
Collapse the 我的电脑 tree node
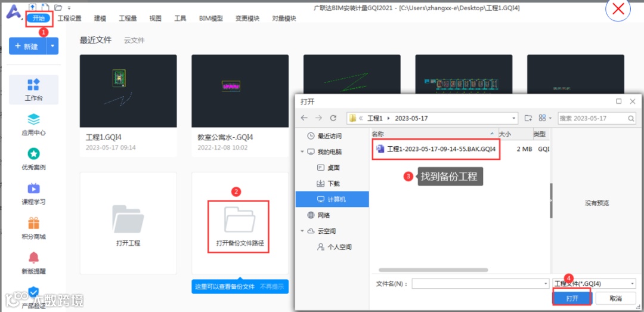(302, 152)
